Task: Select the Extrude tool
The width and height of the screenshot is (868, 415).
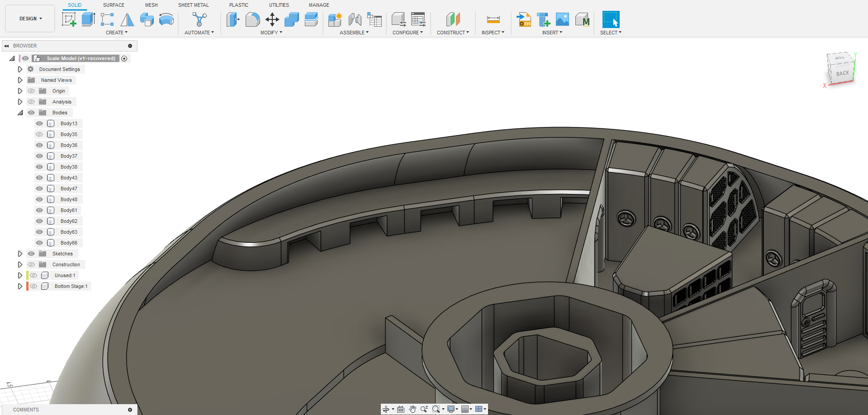Action: click(88, 19)
